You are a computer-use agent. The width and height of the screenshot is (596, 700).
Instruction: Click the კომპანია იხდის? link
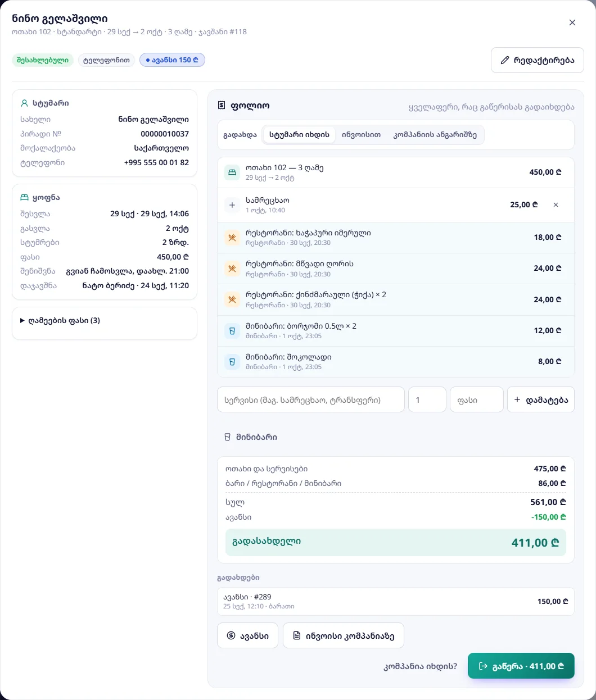421,666
